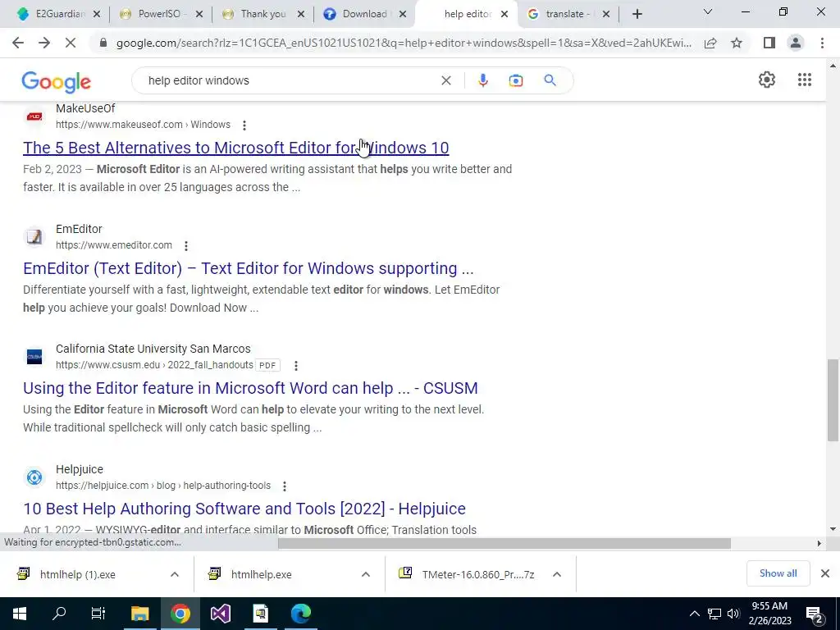
Task: Open the notification center
Action: 814,614
